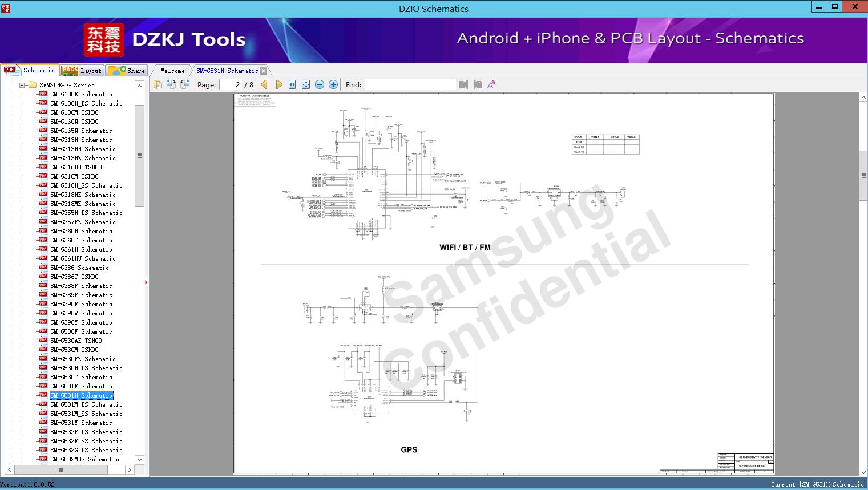Find previous match icon

(x=463, y=84)
